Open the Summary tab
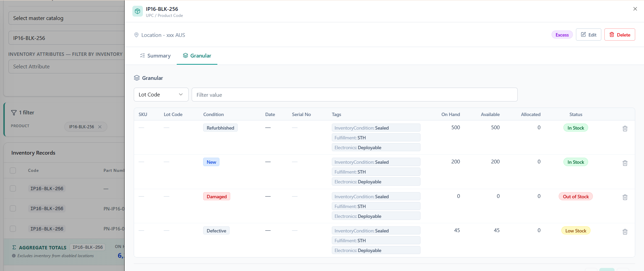The width and height of the screenshot is (644, 271). click(x=155, y=56)
